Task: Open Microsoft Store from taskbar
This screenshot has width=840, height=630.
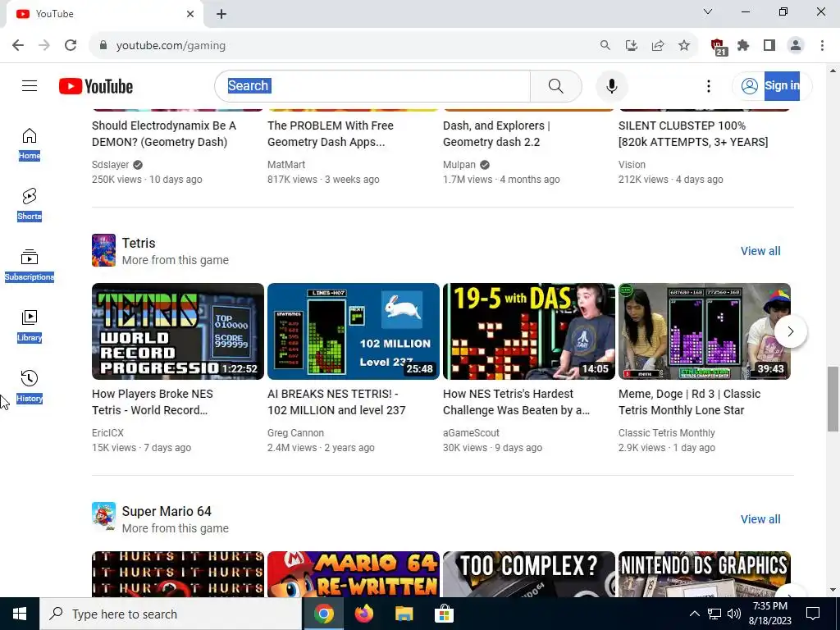Action: coord(444,614)
